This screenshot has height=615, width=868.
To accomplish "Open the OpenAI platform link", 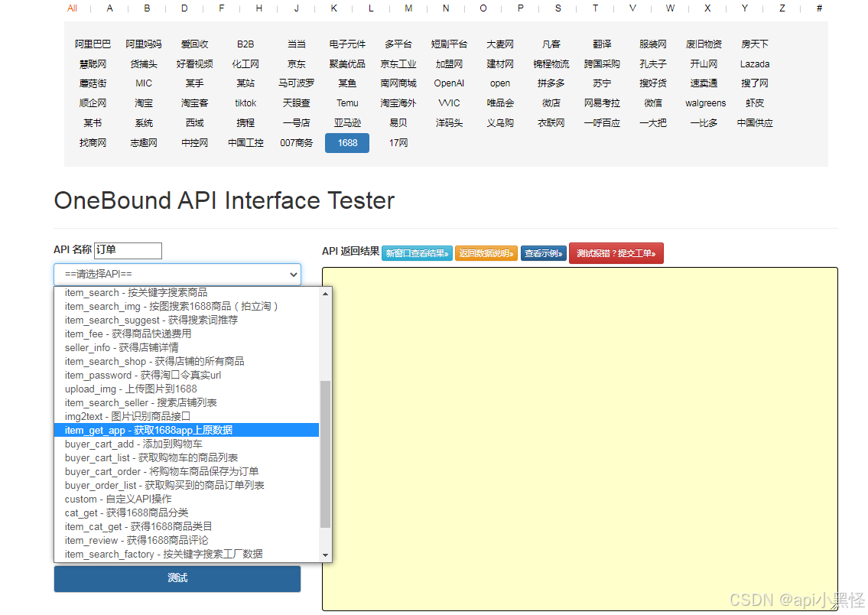I will (x=449, y=83).
